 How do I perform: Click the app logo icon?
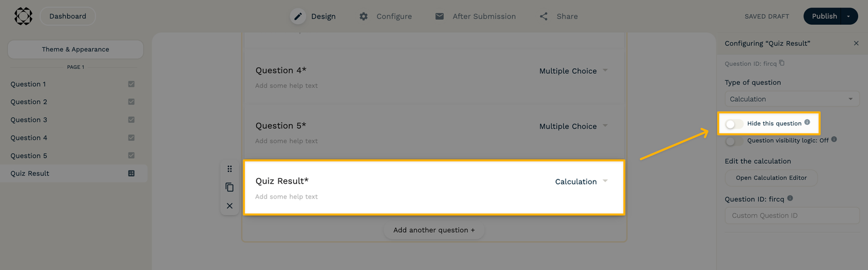click(x=24, y=16)
